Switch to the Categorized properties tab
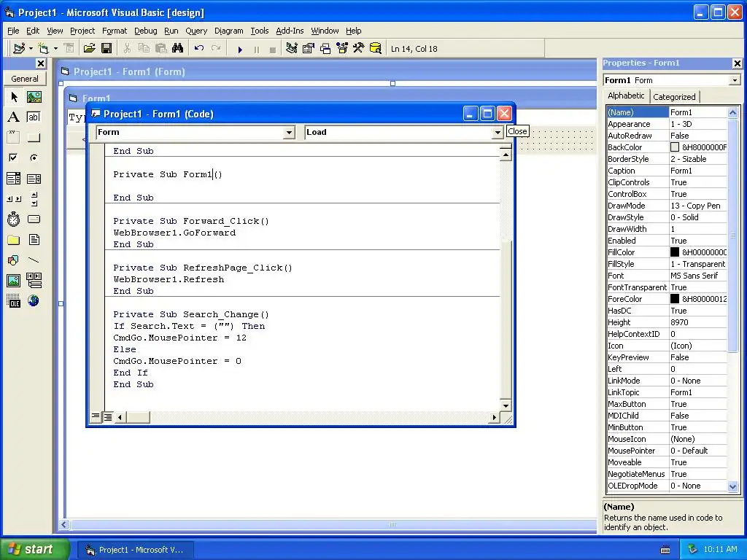Screen dimensions: 747x560 coord(674,97)
